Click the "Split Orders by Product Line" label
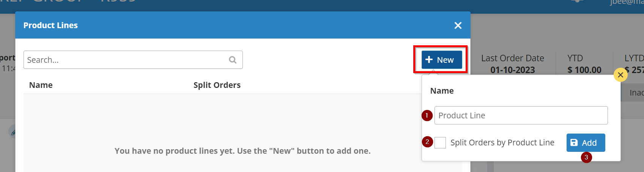644x172 pixels. click(x=502, y=143)
